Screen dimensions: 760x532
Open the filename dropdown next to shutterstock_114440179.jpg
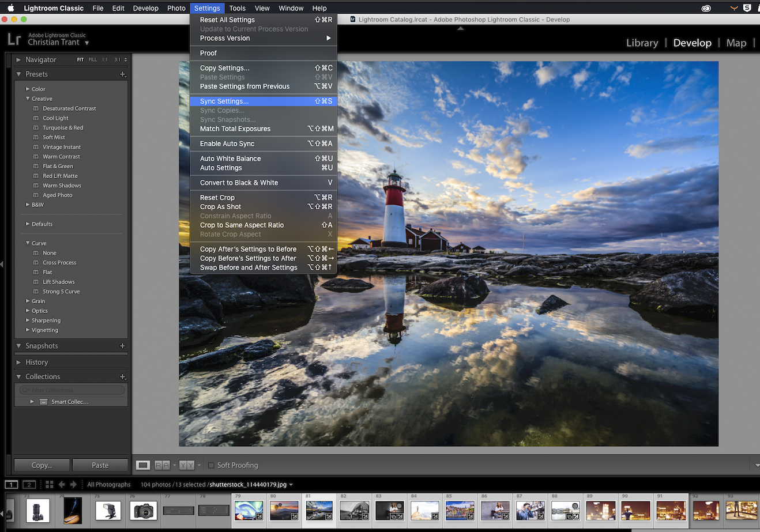pos(292,485)
